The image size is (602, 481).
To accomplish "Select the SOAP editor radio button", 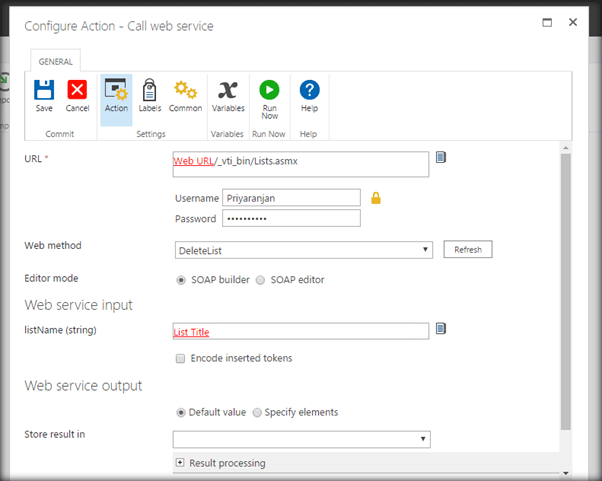I will (x=260, y=280).
